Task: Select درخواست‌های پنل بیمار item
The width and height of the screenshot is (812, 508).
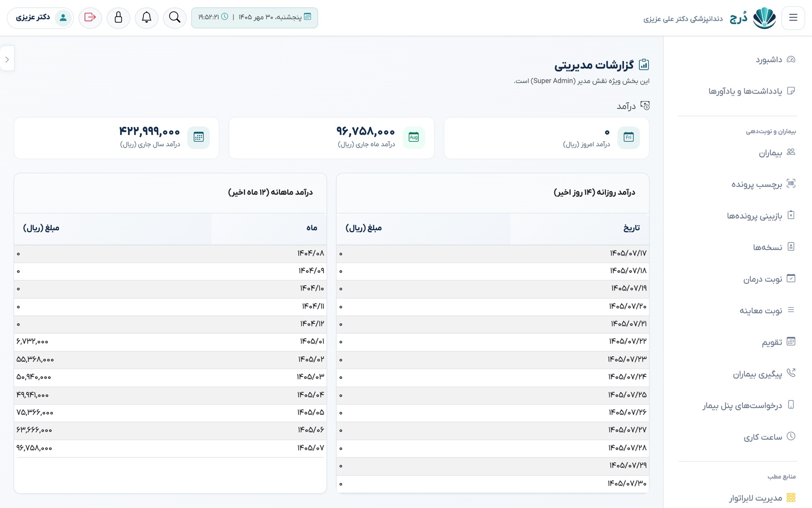Action: click(x=748, y=405)
